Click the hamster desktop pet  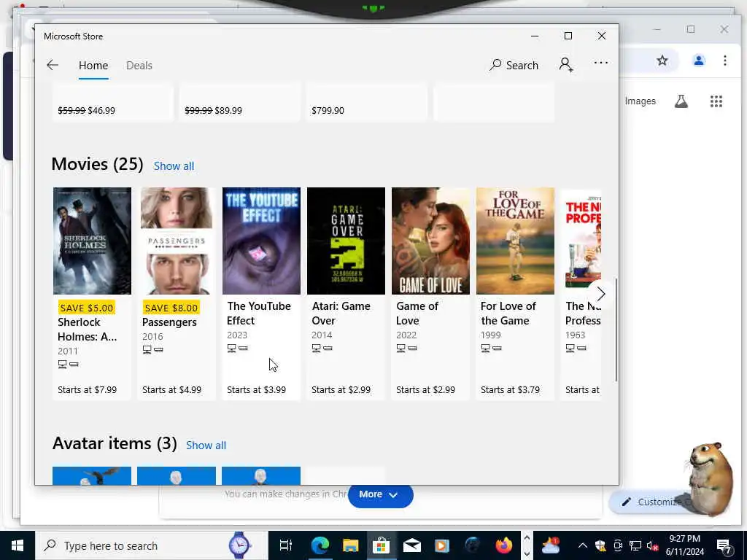click(x=711, y=479)
